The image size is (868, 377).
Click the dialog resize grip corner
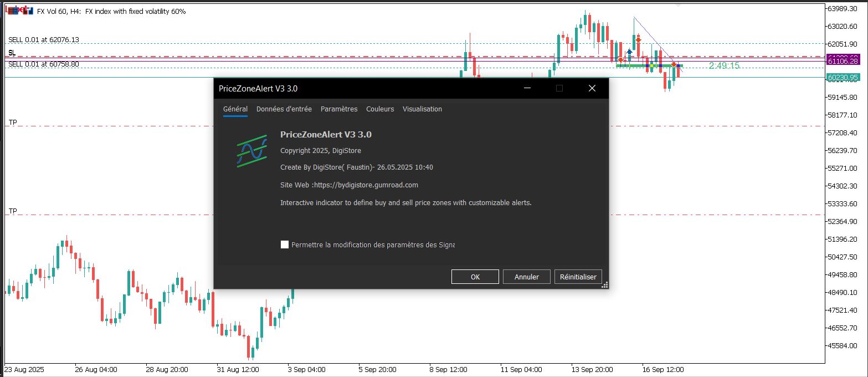(605, 285)
